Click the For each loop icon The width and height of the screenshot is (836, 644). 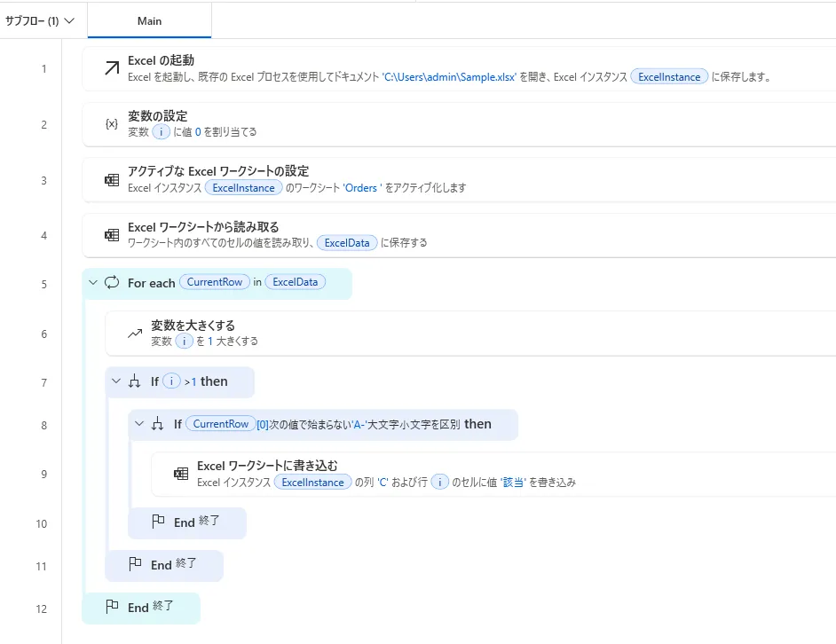click(112, 283)
